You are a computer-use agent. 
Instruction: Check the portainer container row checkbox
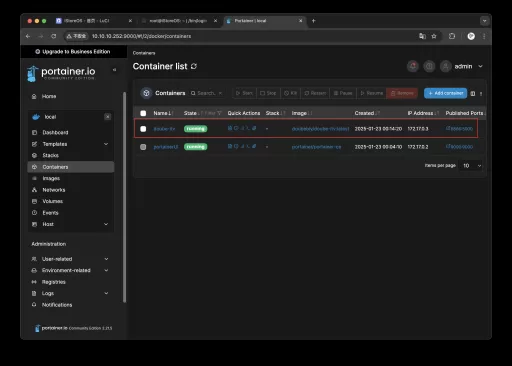click(143, 147)
